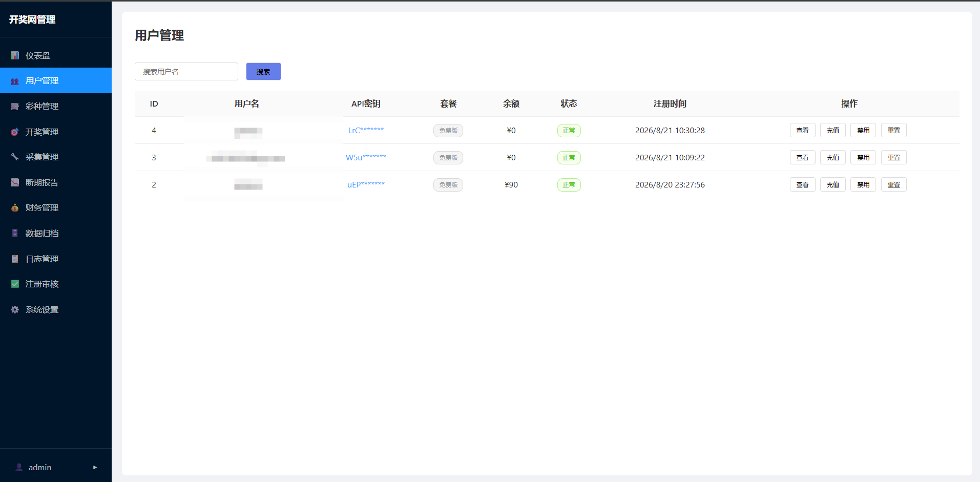980x482 pixels.
Task: Open the 彩种管理 menu item
Action: [x=56, y=106]
